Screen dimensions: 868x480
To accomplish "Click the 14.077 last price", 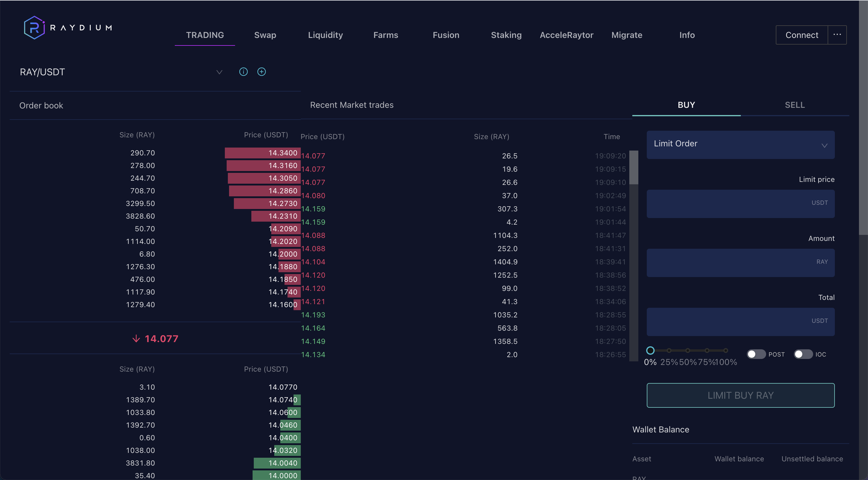I will (162, 339).
